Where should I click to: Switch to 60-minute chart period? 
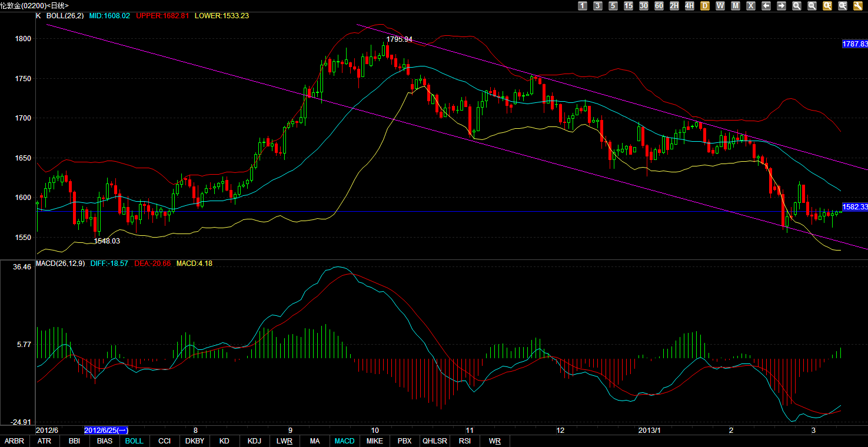click(659, 5)
